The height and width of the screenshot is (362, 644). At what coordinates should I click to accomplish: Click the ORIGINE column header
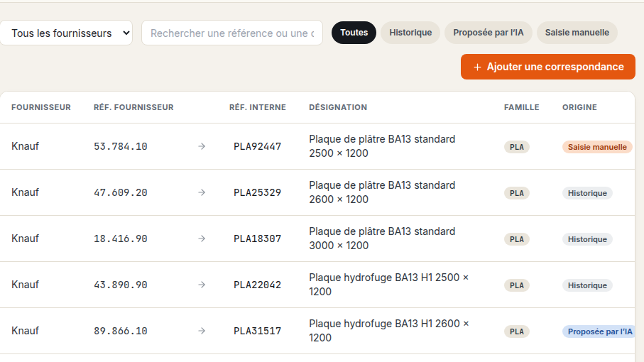579,107
